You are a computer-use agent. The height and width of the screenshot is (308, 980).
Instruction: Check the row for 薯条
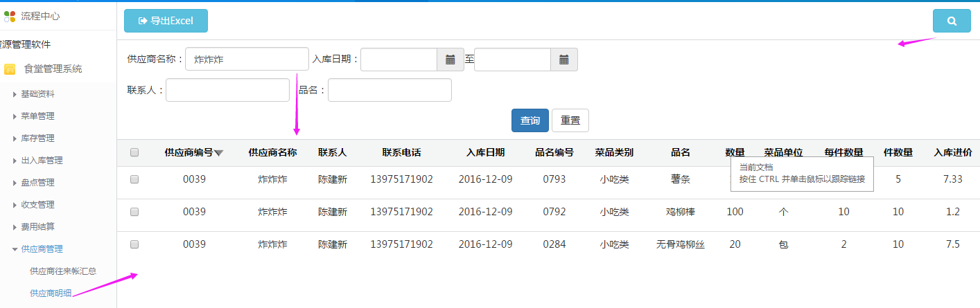pos(134,179)
